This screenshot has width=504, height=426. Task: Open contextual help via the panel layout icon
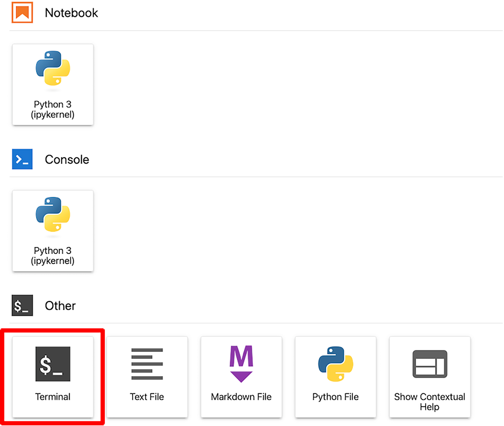point(430,364)
